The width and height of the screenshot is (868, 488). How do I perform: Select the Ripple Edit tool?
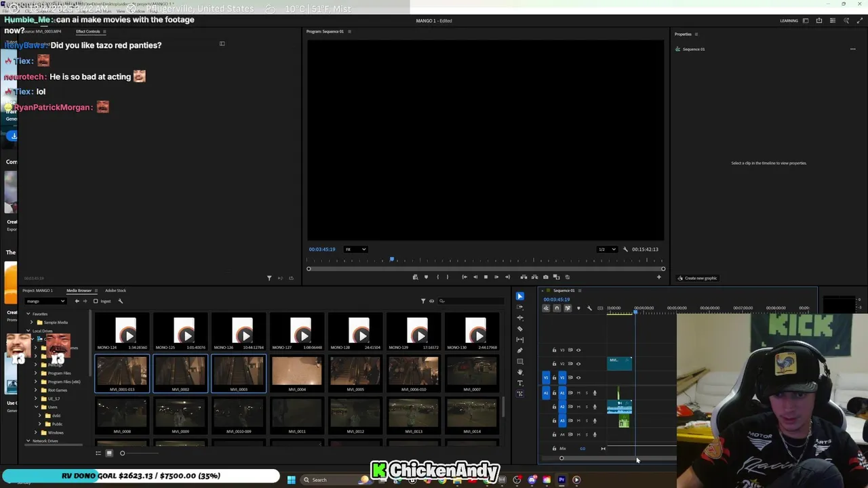(520, 318)
